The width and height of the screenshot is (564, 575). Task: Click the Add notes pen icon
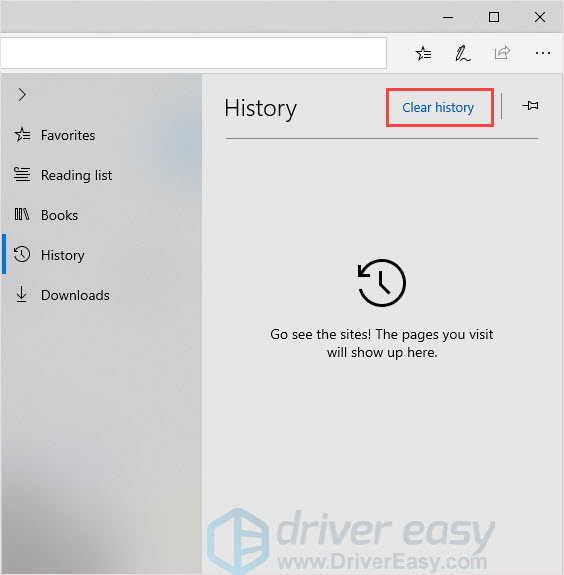[x=463, y=54]
